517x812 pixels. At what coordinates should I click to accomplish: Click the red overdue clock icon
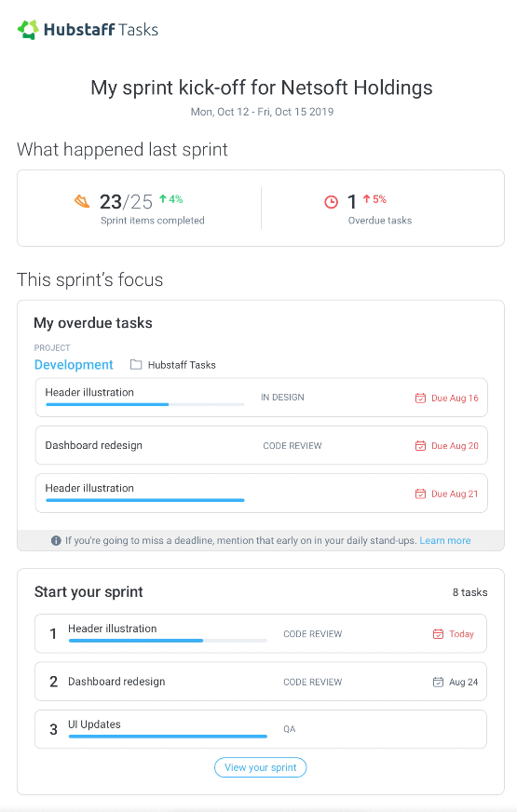coord(331,202)
